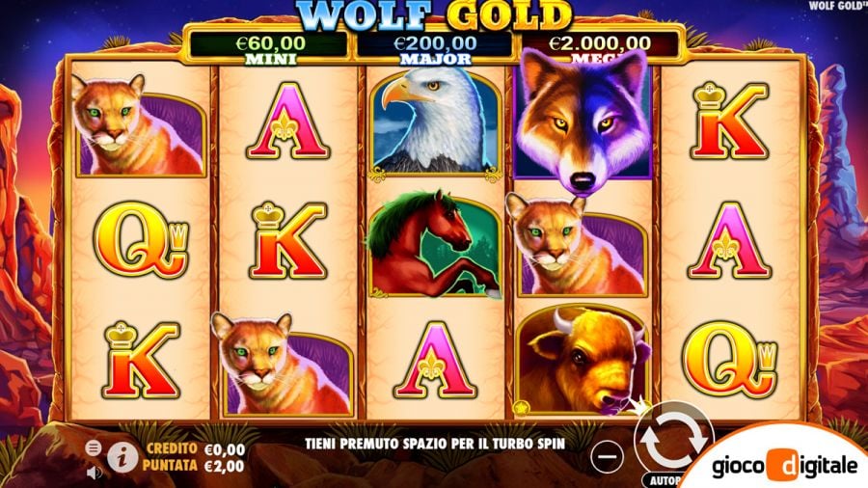Click the Wolf Gold title logo

pos(435,14)
